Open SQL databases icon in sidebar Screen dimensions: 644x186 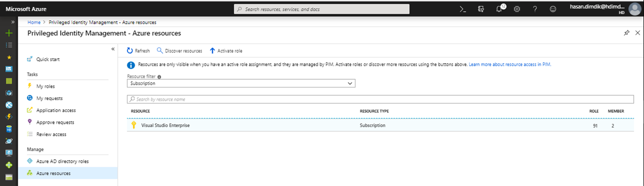tap(9, 129)
